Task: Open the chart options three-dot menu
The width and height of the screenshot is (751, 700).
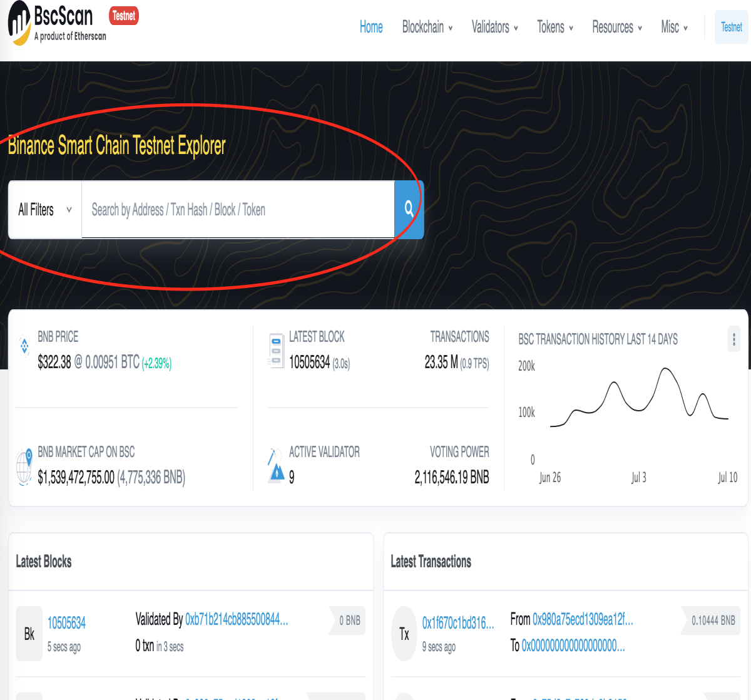Action: [x=734, y=339]
